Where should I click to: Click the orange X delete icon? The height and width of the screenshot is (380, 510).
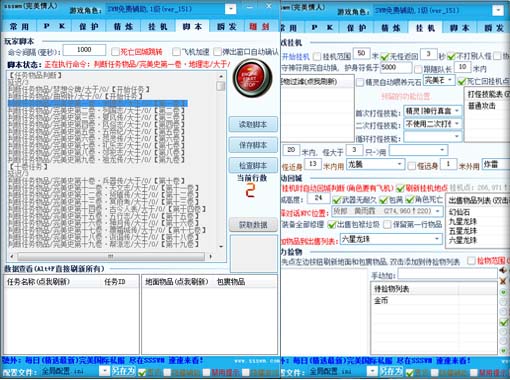(503, 281)
